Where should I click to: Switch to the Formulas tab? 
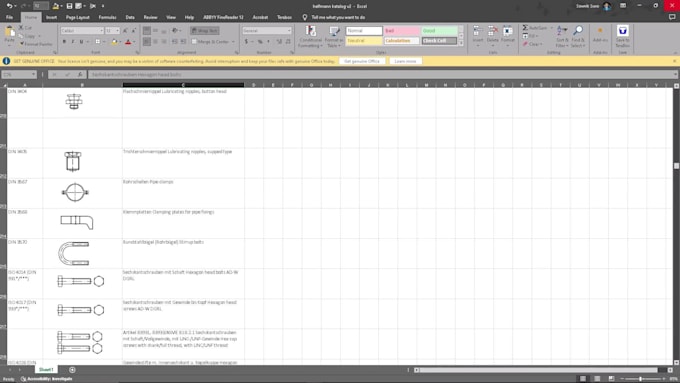tap(107, 17)
